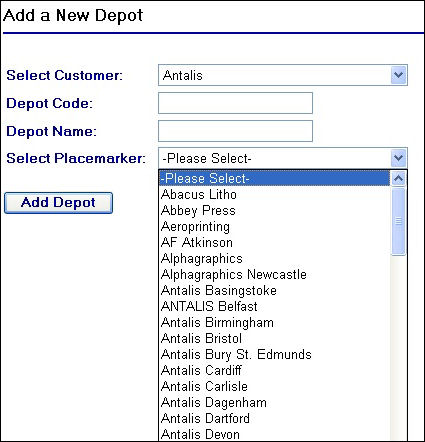Select Abbey Press placemarker
Viewport: 425px width, 442px height.
(x=274, y=210)
